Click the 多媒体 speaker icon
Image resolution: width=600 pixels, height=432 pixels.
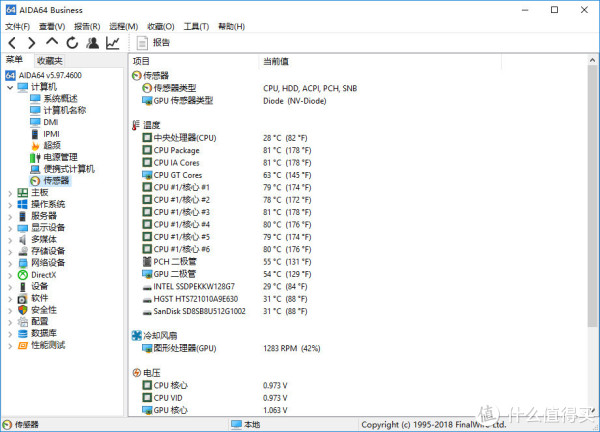(23, 240)
